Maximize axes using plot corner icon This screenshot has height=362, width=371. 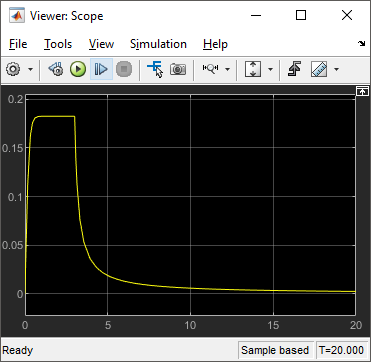coord(362,91)
